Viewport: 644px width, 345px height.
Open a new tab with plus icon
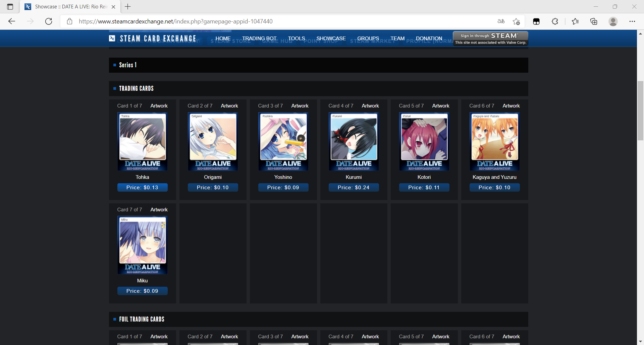128,6
